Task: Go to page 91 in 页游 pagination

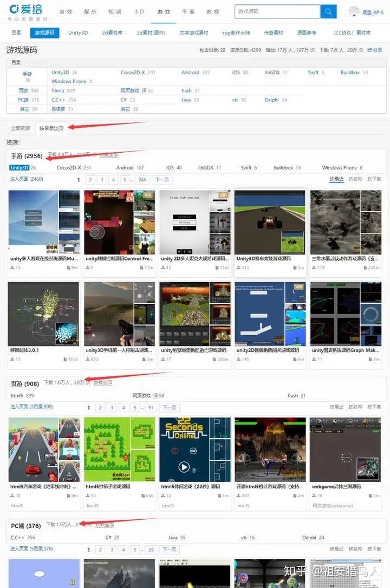Action: point(151,408)
